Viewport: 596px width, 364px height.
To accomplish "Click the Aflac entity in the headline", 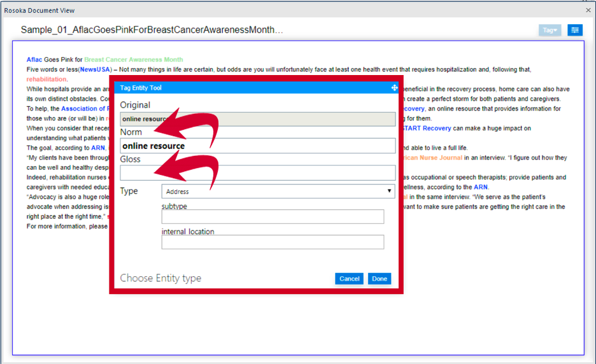I will [34, 59].
